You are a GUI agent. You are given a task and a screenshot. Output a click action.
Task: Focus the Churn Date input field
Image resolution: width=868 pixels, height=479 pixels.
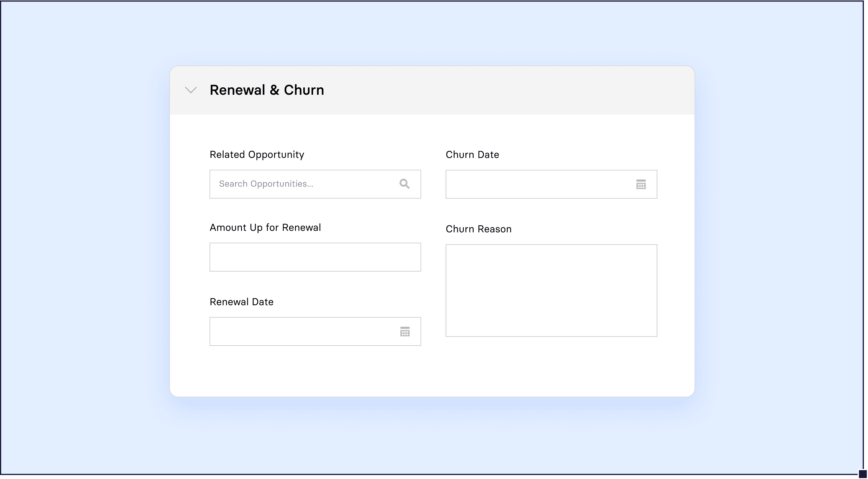pyautogui.click(x=551, y=184)
